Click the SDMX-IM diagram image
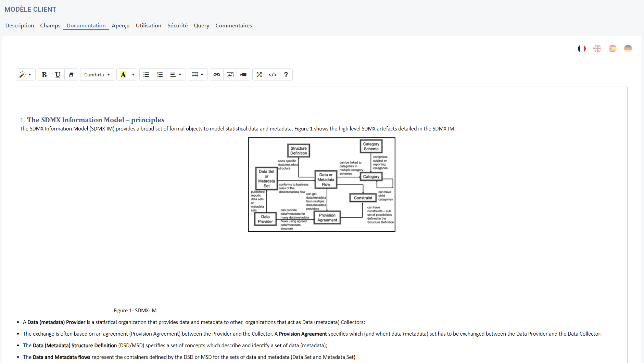This screenshot has height=363, width=644. point(321,185)
